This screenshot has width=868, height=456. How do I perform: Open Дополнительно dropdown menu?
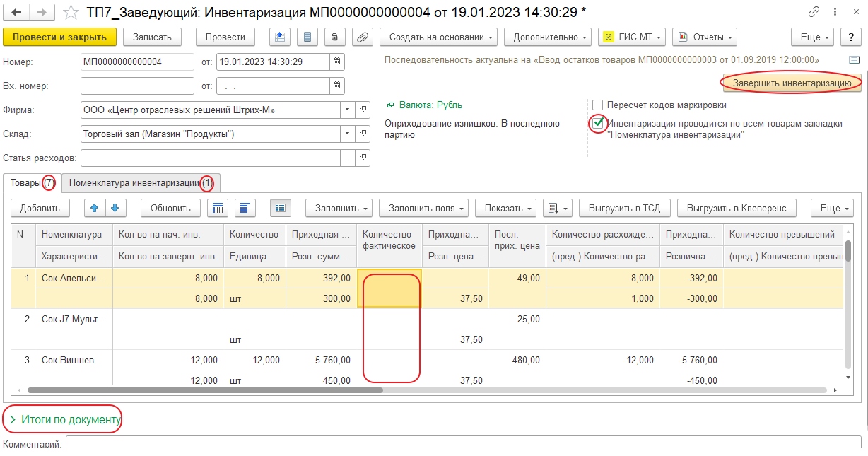click(x=548, y=37)
